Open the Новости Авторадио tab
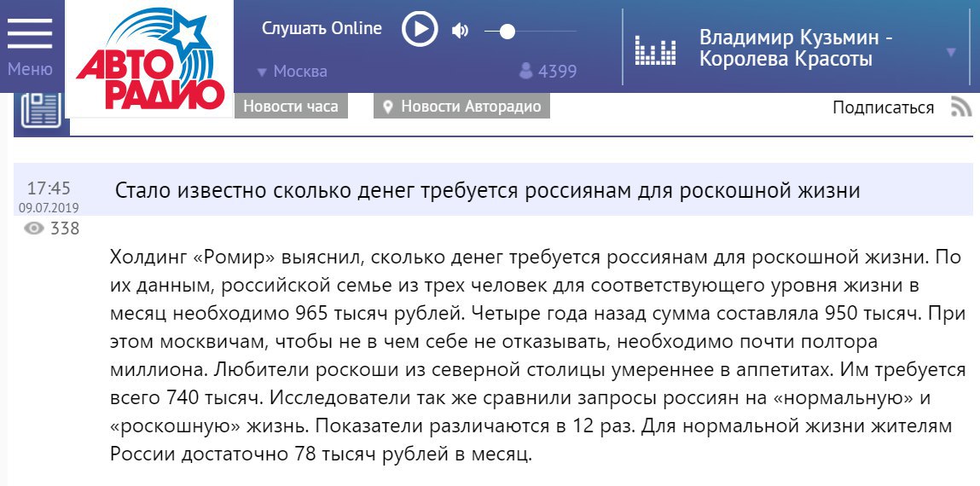 (x=462, y=107)
